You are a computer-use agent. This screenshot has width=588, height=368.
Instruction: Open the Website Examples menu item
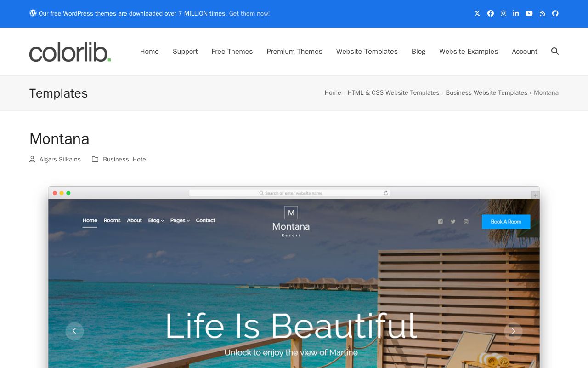[x=469, y=52]
